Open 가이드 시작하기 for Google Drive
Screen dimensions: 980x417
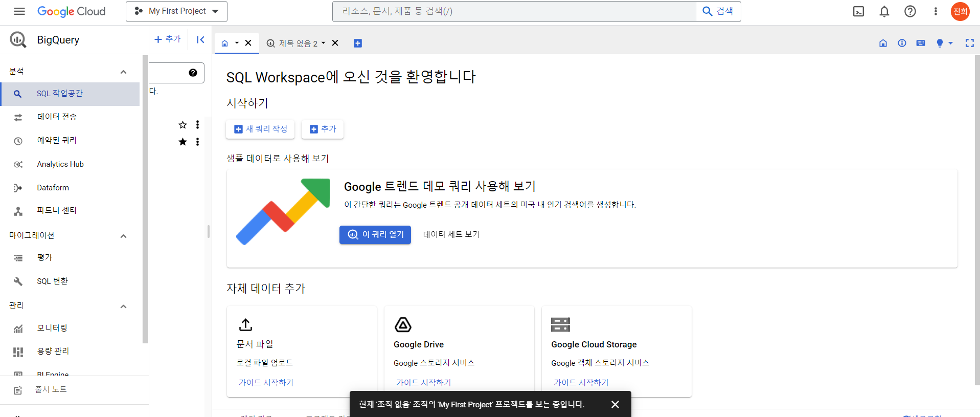[423, 383]
